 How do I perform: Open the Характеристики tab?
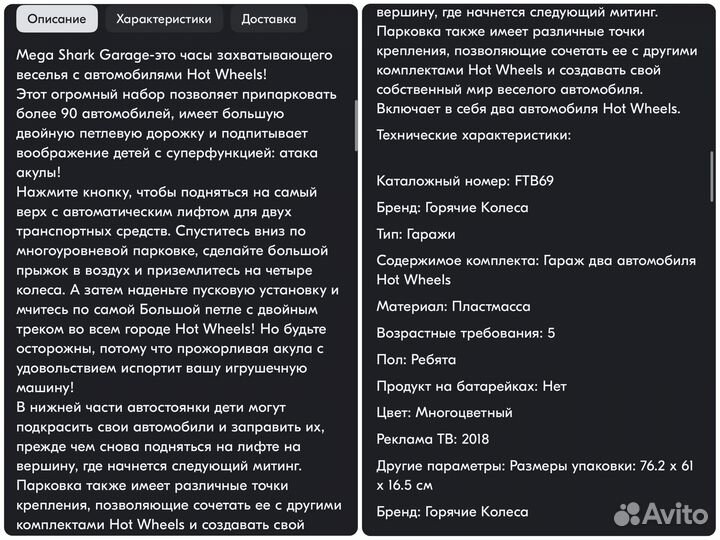[163, 19]
